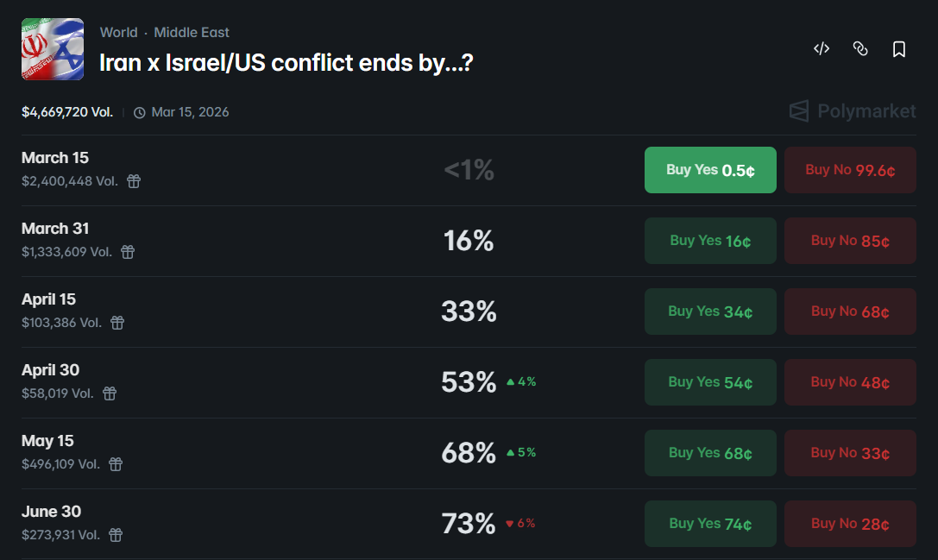Viewport: 938px width, 560px height.
Task: Open the World breadcrumb link
Action: 118,32
